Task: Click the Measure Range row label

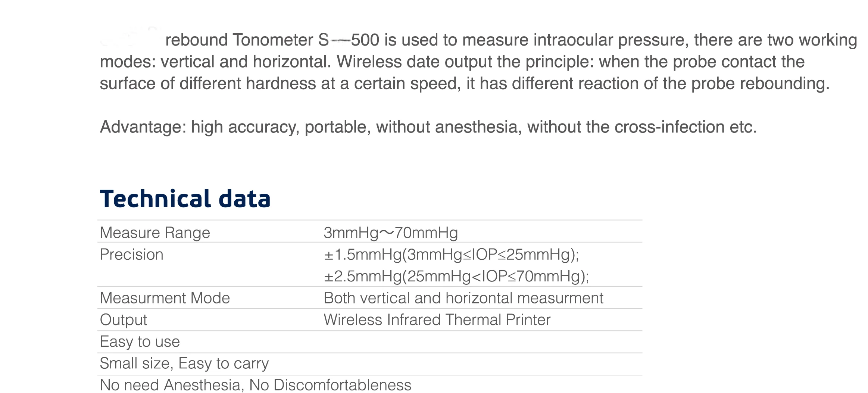Action: click(x=155, y=233)
